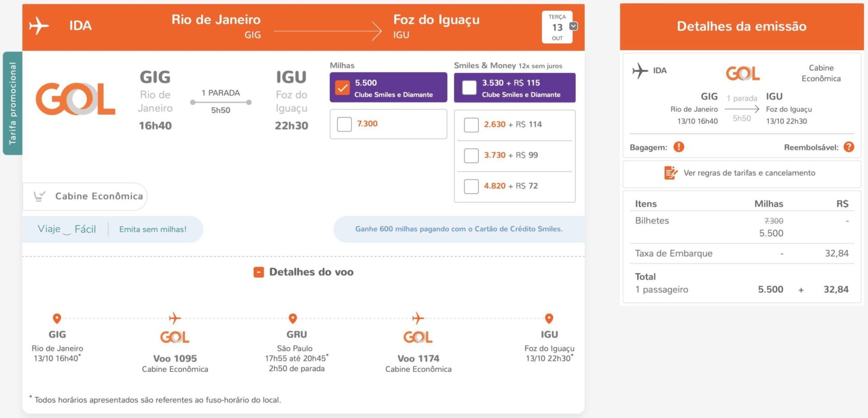Click the Cabine Econômica tab

pos(85,196)
